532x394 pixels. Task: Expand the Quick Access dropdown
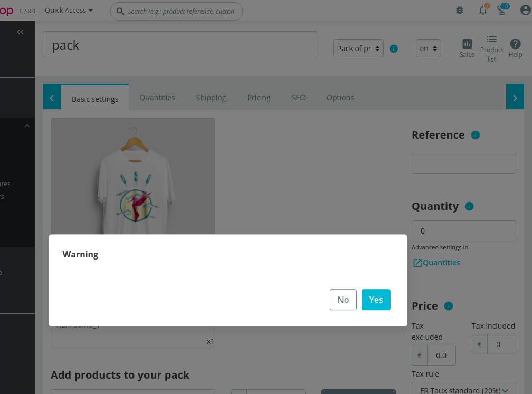(68, 10)
